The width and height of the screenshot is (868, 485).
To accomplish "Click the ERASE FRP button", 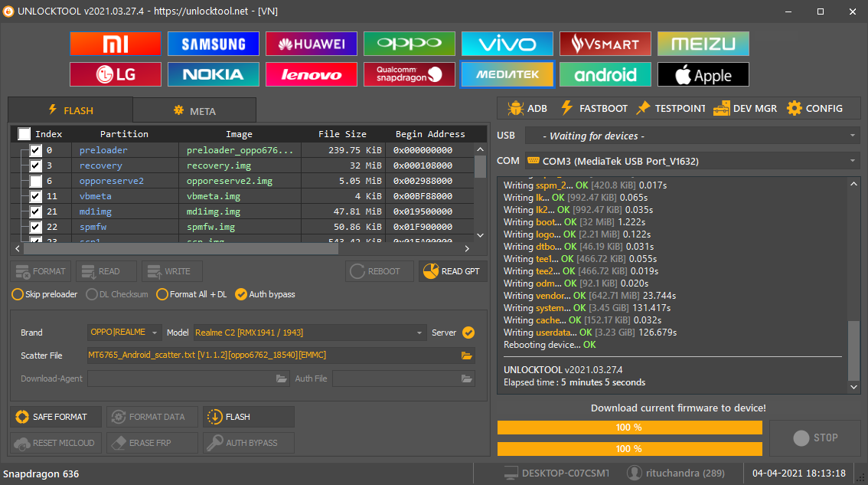I will pos(152,443).
